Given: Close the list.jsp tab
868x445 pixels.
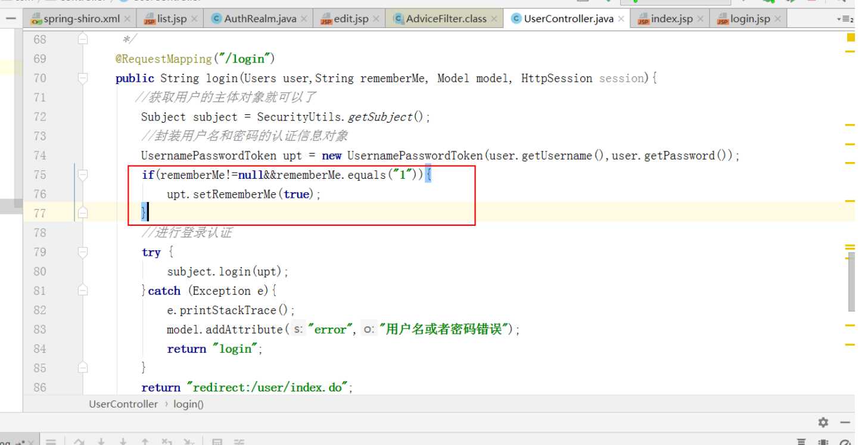Looking at the screenshot, I should click(195, 19).
